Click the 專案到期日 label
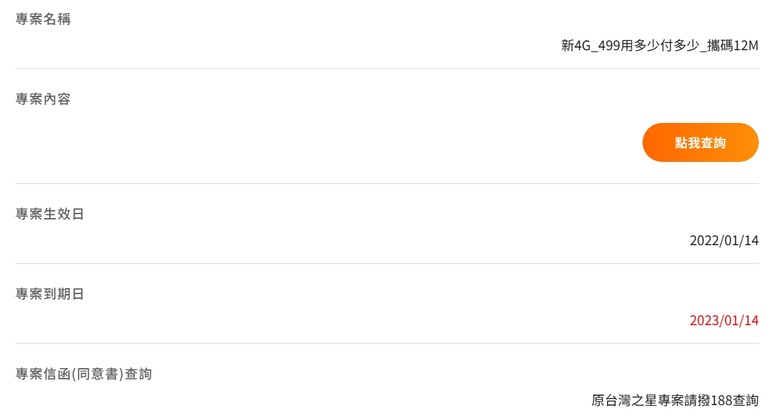The height and width of the screenshot is (417, 780). pos(50,294)
